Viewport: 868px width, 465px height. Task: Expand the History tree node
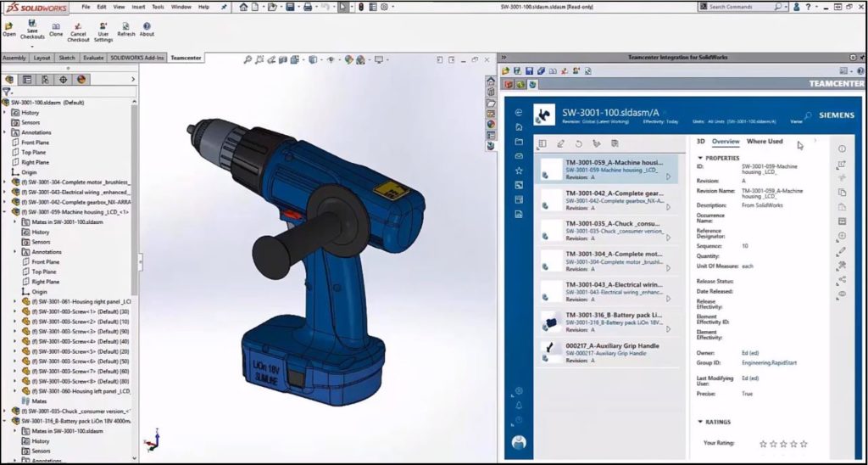coord(4,113)
